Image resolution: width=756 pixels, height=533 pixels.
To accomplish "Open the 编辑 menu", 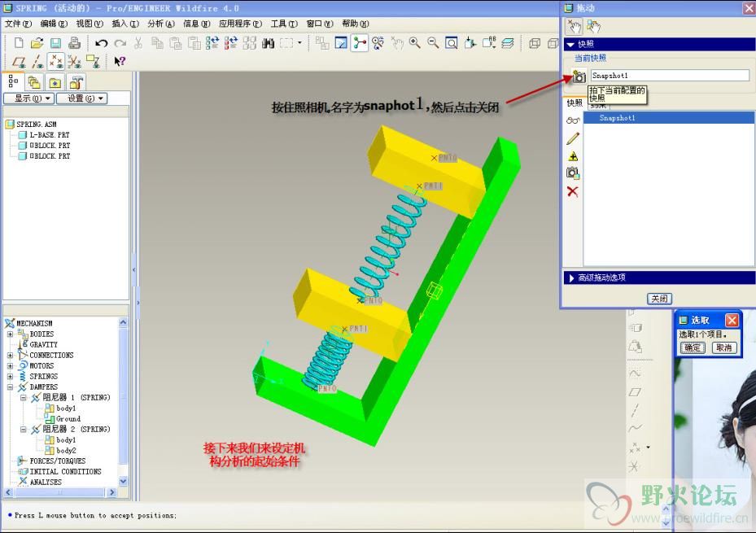I will coord(54,24).
